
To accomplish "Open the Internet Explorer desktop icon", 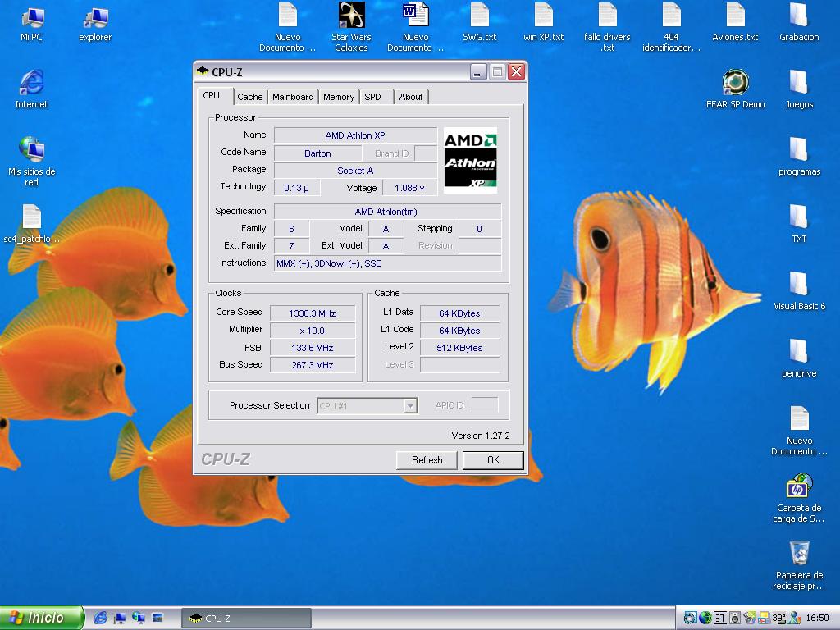I will click(x=31, y=83).
